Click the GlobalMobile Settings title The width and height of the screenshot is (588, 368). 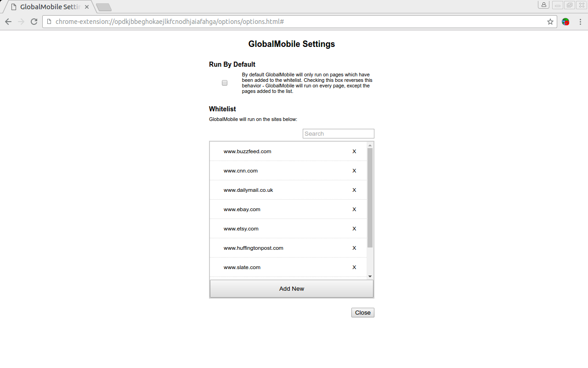pos(292,44)
